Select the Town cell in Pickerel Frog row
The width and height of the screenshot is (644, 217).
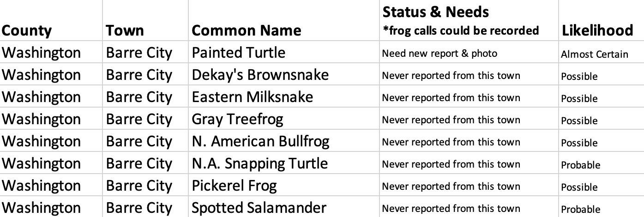click(138, 186)
